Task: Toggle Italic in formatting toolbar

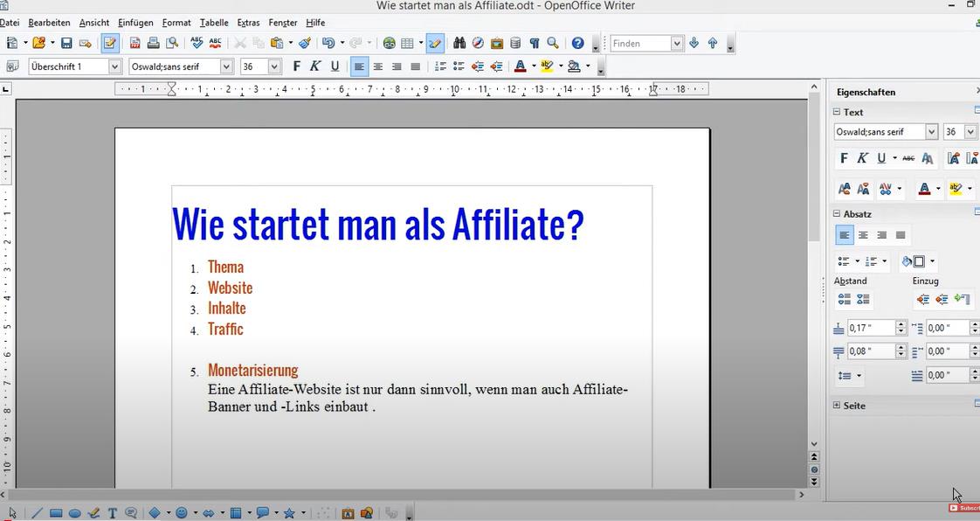Action: [315, 66]
